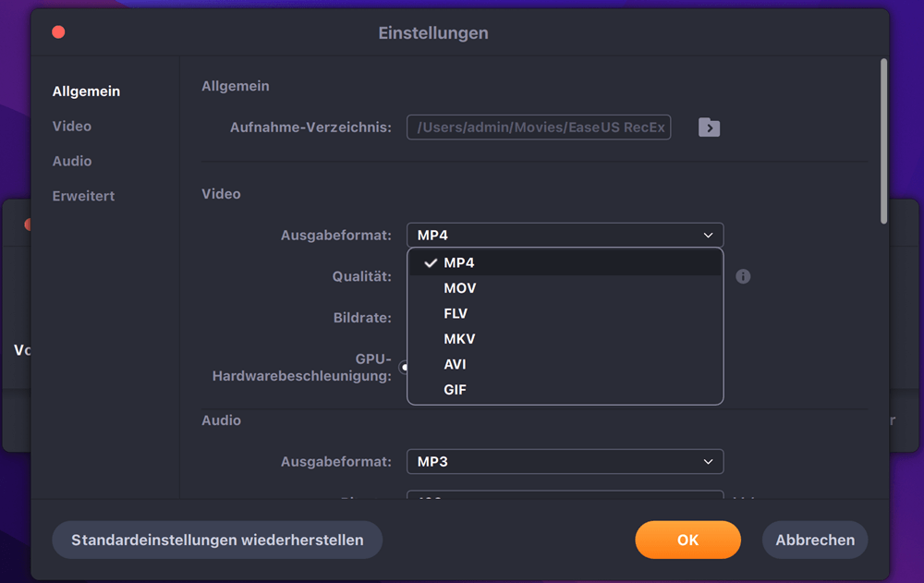
Task: Click the Aufnahme-Verzeichnis path field
Action: point(539,128)
